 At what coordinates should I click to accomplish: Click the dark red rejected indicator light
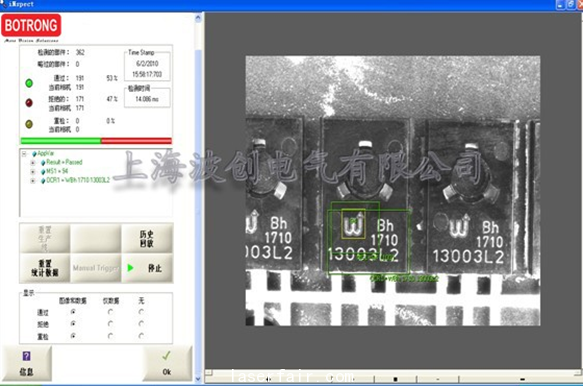coord(29,103)
